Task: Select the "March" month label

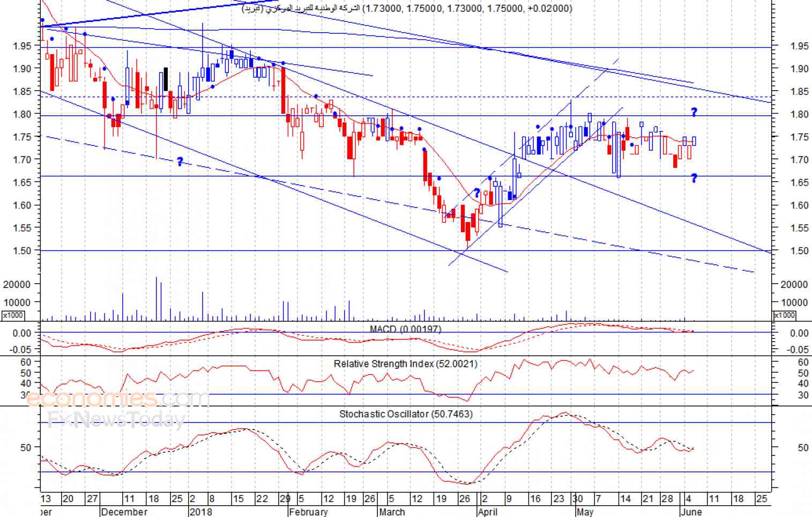Action: click(392, 512)
